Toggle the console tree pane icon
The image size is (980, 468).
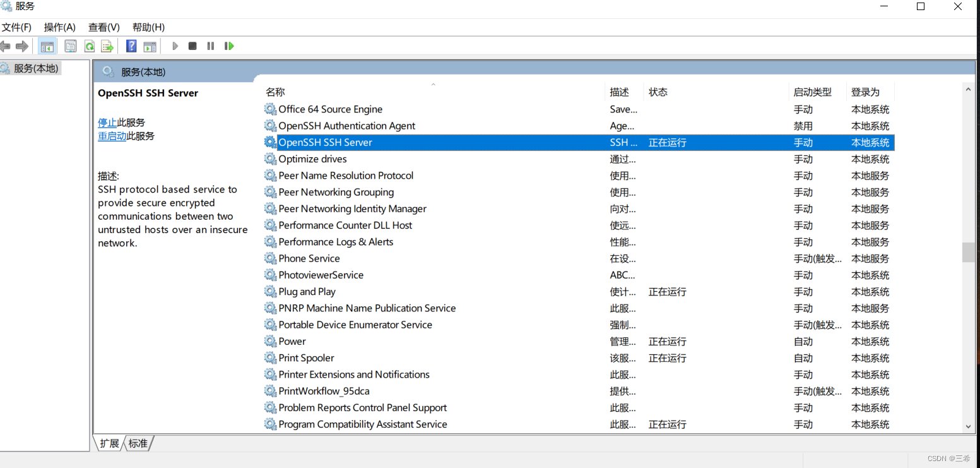point(47,45)
